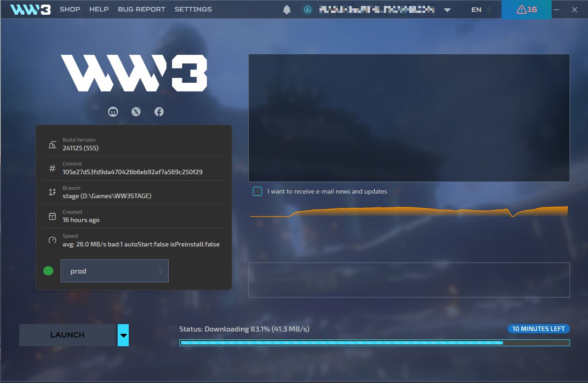The width and height of the screenshot is (588, 383).
Task: Click the commit hash 105e27d53f9da... text
Action: click(132, 172)
